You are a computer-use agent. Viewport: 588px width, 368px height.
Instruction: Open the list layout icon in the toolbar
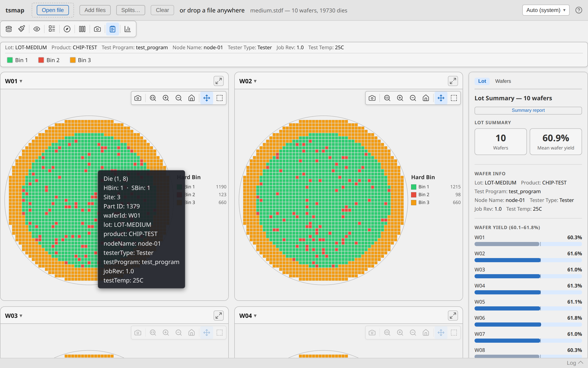coord(52,29)
